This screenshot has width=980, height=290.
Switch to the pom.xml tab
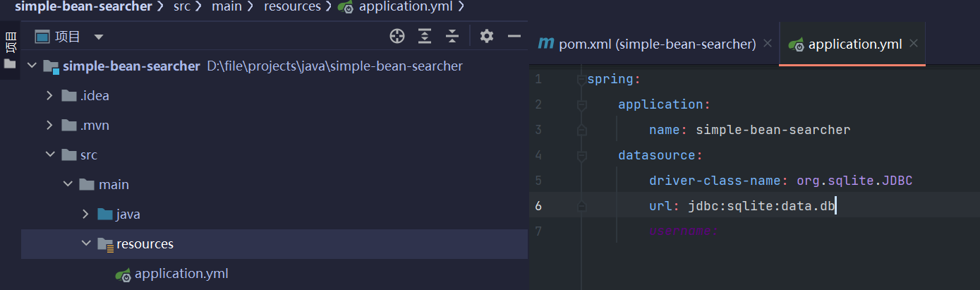click(657, 44)
